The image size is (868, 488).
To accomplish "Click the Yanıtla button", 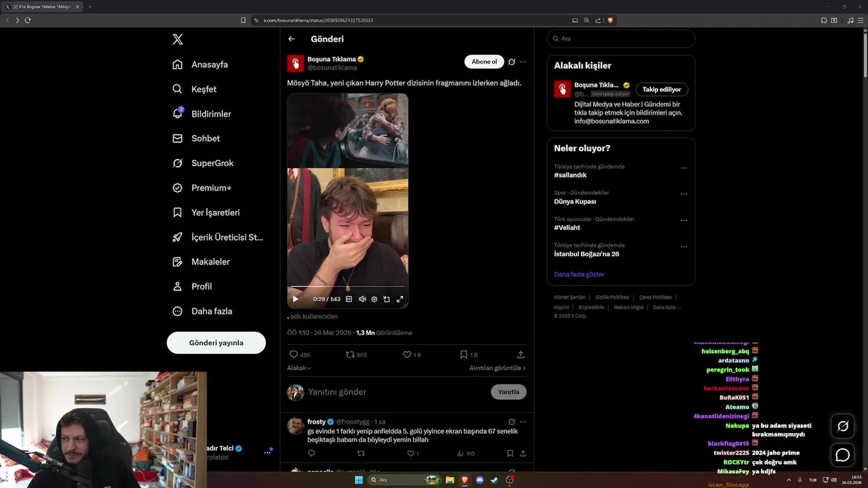I will coord(509,392).
